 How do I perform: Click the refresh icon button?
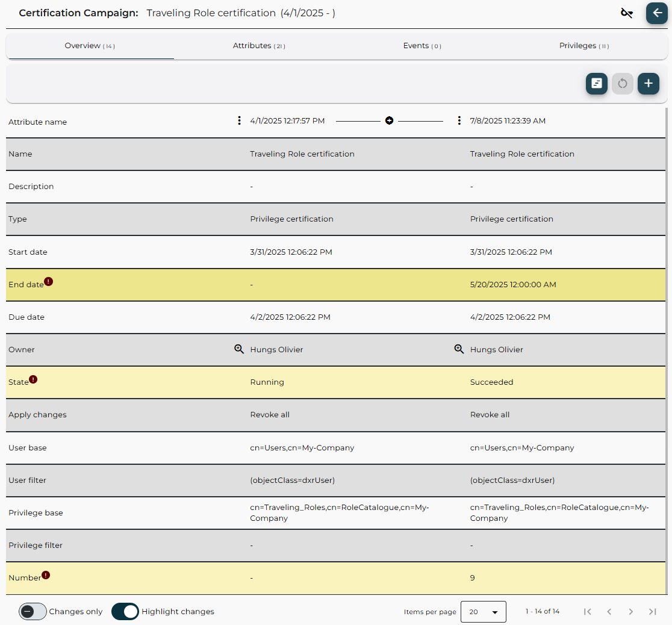click(x=623, y=84)
